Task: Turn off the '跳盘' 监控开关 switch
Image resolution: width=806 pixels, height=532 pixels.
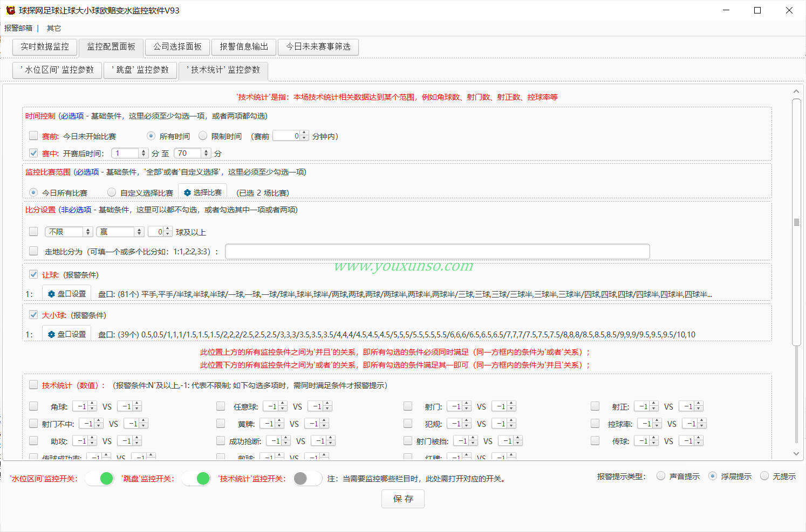Action: pos(196,478)
